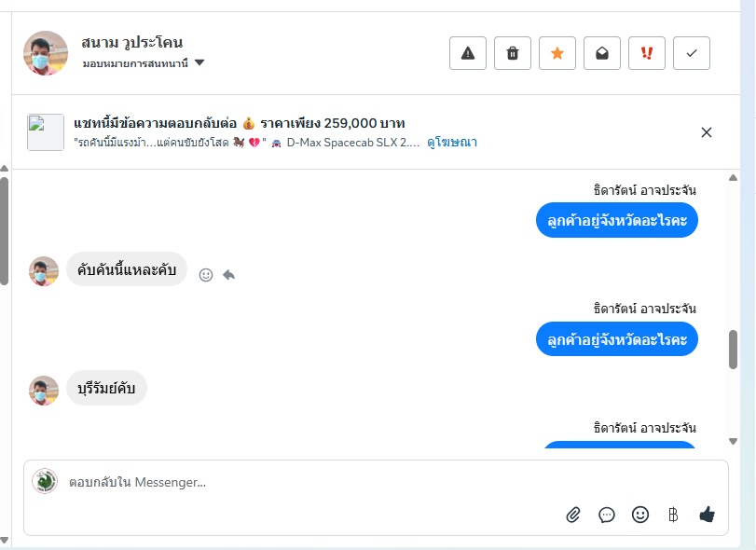React to message with emoji smiley icon

[206, 275]
